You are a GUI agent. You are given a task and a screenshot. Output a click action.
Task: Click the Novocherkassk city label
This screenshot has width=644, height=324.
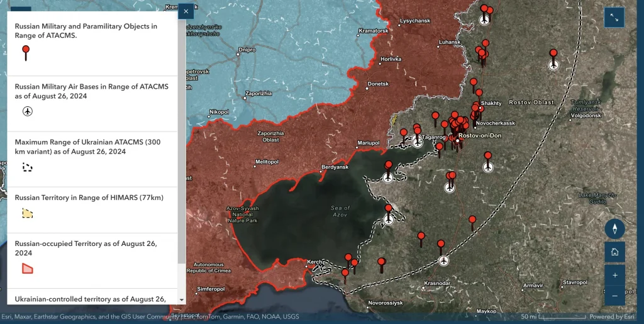click(496, 123)
